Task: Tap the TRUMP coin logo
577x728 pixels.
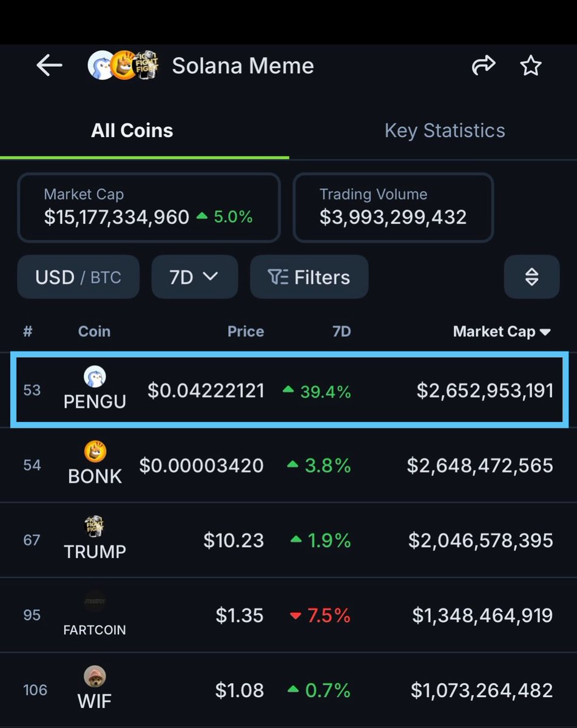Action: point(95,527)
